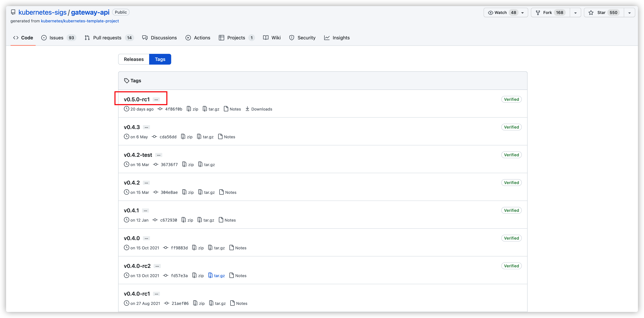
Task: Open the v0.5.0-rc1 tag
Action: [137, 99]
